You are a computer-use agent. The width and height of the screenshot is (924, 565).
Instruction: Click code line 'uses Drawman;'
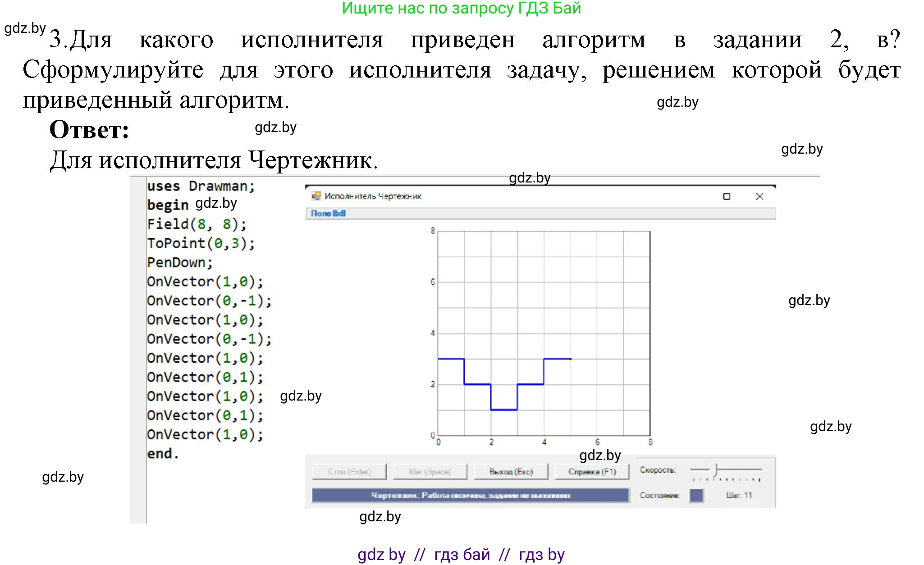point(201,186)
